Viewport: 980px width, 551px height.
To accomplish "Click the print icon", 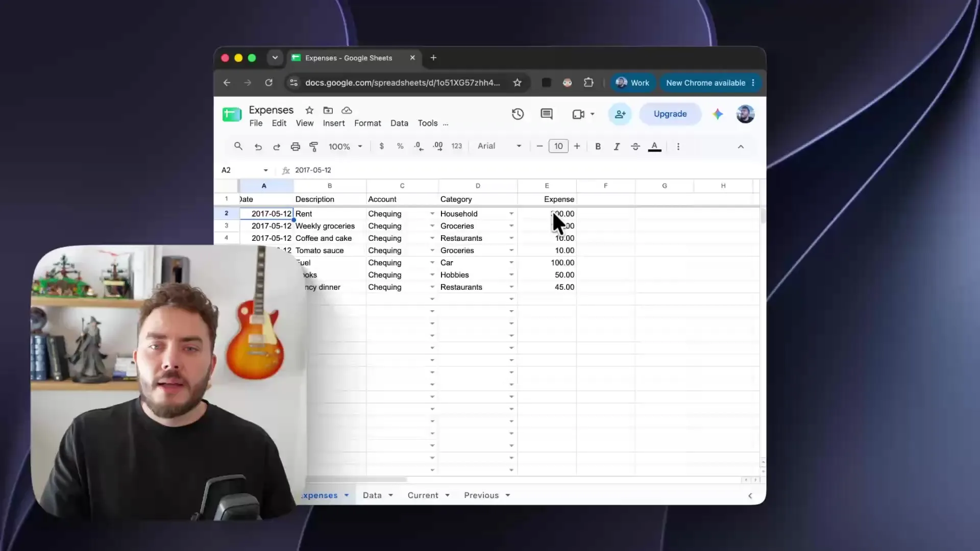I will tap(295, 146).
